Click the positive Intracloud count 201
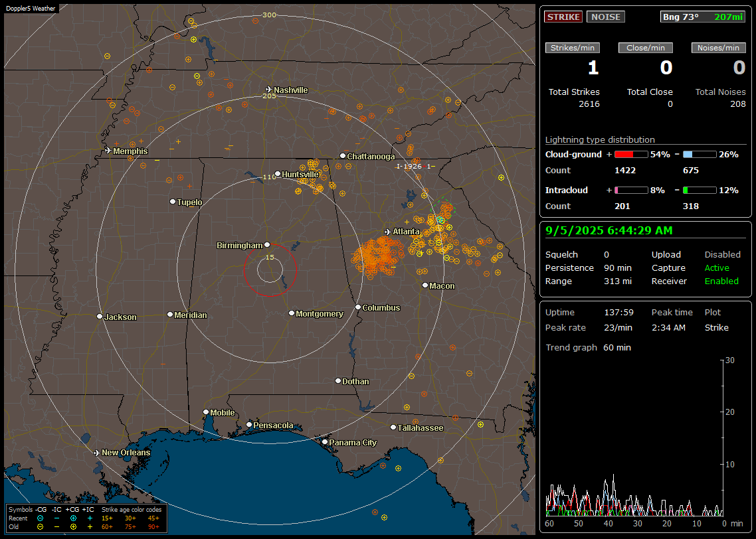Viewport: 756px width, 539px height. (x=622, y=206)
